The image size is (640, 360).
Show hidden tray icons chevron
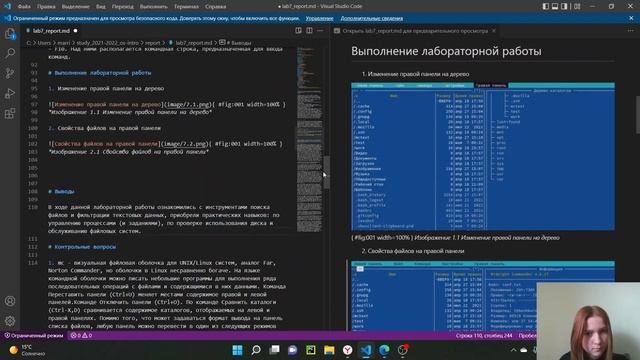pyautogui.click(x=513, y=350)
